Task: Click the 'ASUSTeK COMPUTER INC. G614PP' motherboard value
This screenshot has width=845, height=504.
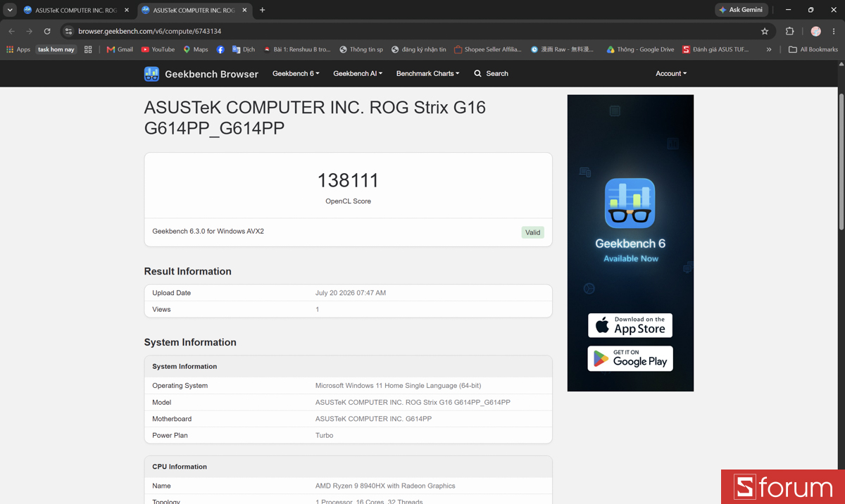Action: 373,419
